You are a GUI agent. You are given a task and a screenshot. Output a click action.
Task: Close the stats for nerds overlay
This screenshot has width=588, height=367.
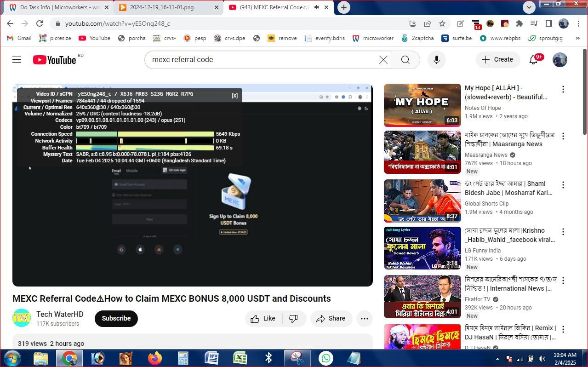pos(234,96)
